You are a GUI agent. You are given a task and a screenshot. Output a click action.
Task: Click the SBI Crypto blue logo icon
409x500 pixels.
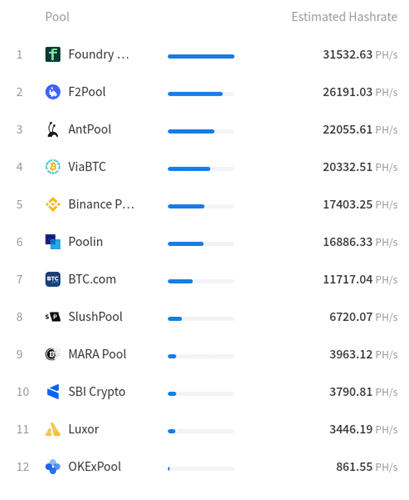(53, 392)
